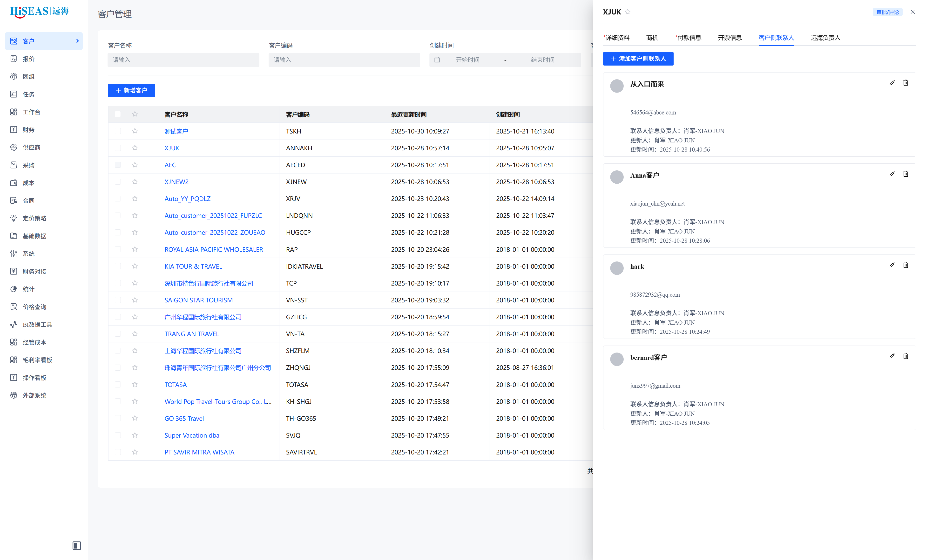Open BI数据工具 from sidebar

point(37,325)
